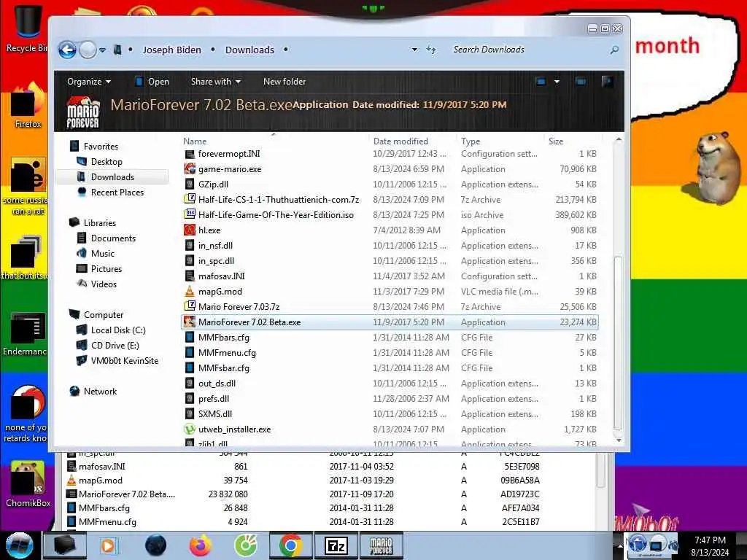This screenshot has width=747, height=560.
Task: Open the Pictures library
Action: point(107,268)
